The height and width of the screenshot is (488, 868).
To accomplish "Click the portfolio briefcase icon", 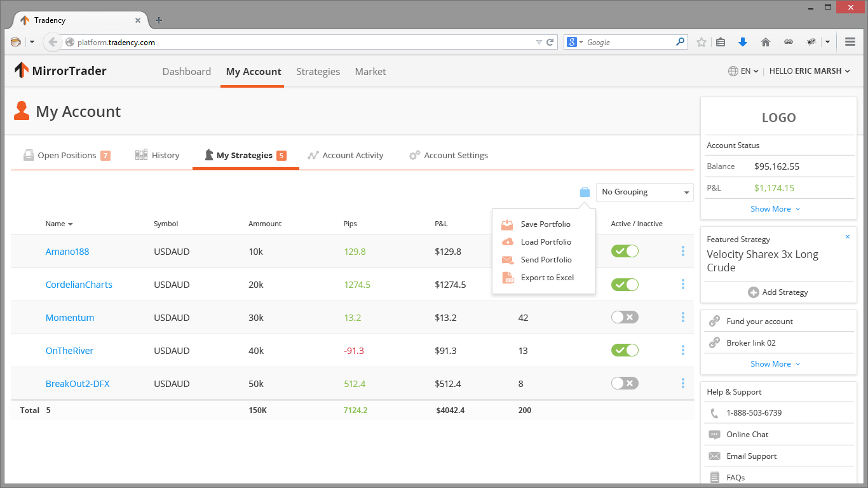I will (585, 192).
